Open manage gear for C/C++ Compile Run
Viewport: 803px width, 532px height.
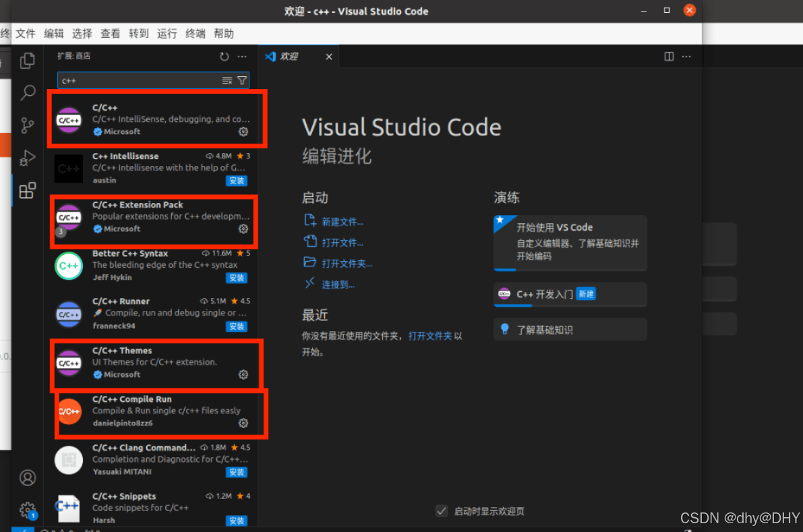tap(243, 423)
